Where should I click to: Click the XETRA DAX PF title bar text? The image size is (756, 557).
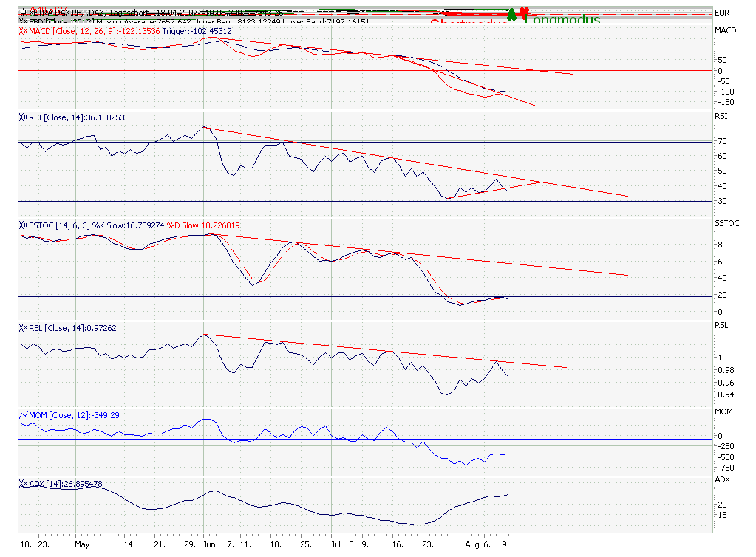pos(52,13)
